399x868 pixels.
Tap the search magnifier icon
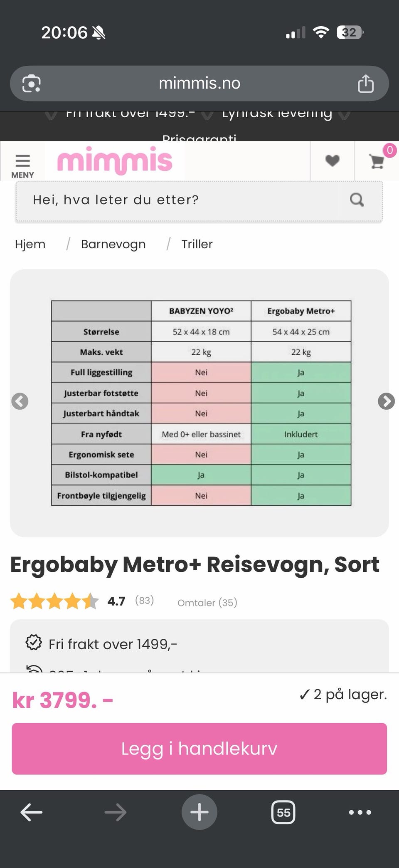357,200
